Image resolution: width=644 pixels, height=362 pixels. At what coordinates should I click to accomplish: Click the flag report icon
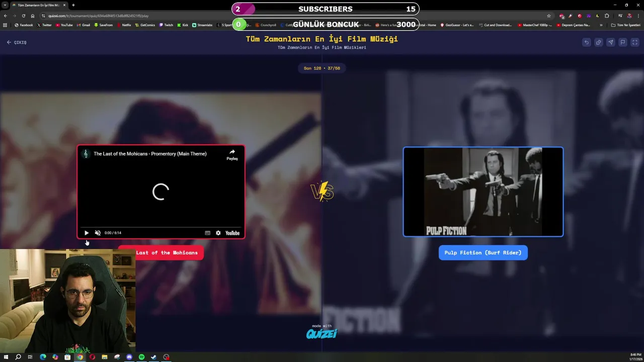coord(622,42)
